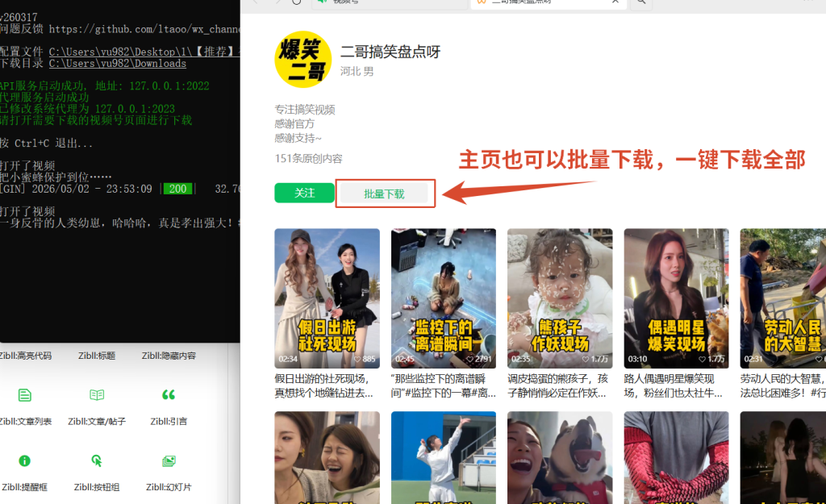The height and width of the screenshot is (504, 826).
Task: Like the 偶遇明星爆笑现场 video via heart
Action: click(703, 359)
